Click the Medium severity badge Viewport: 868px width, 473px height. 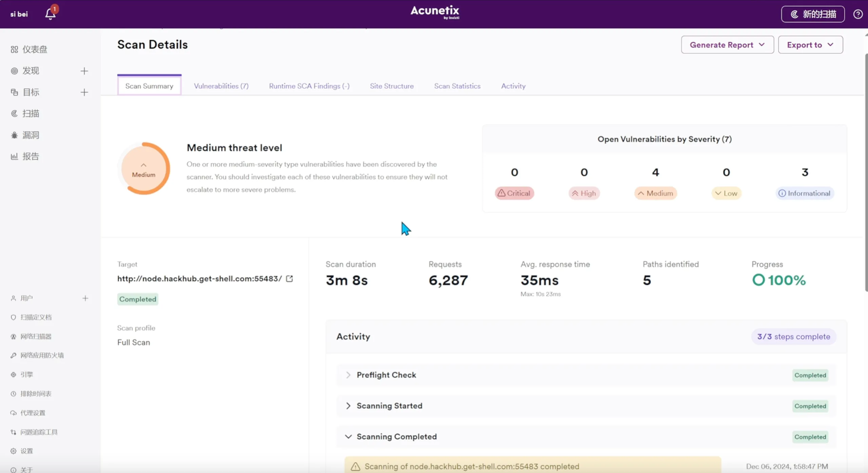655,193
